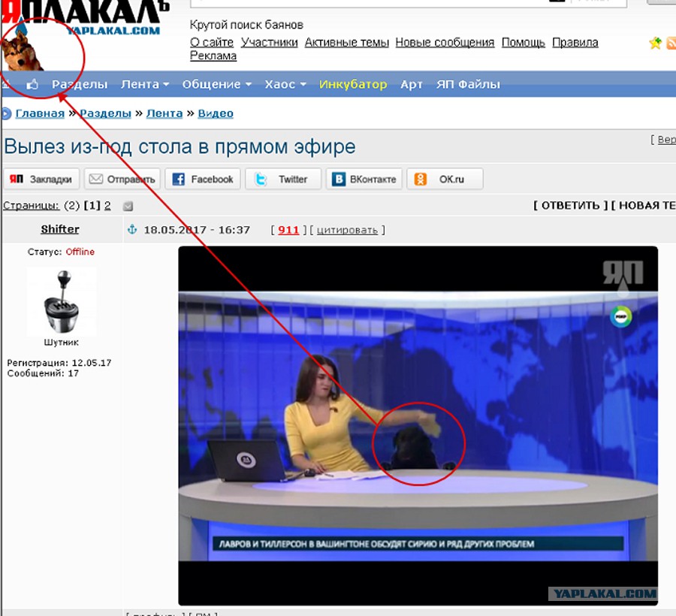Click the blue anchor post link icon

(132, 229)
